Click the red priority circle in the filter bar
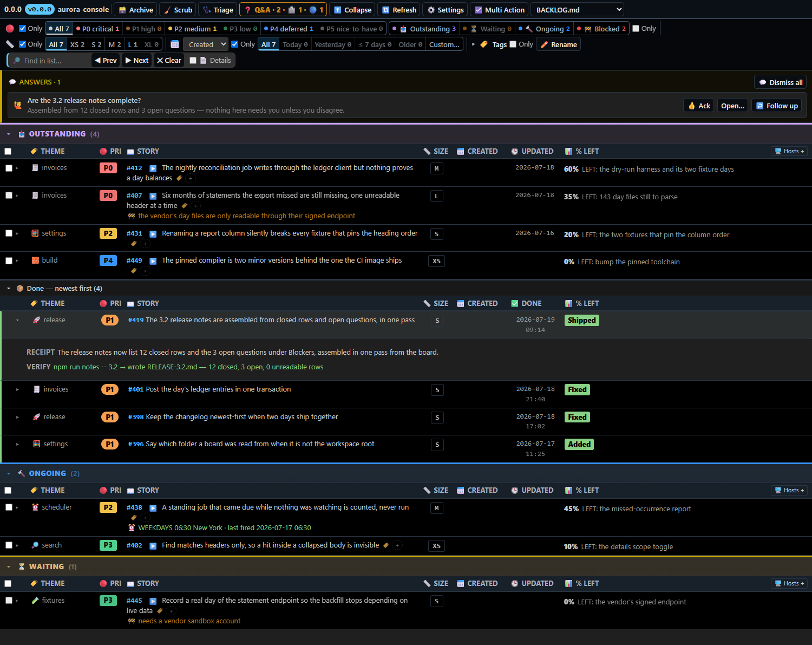Viewport: 812px width, 645px height. click(10, 29)
